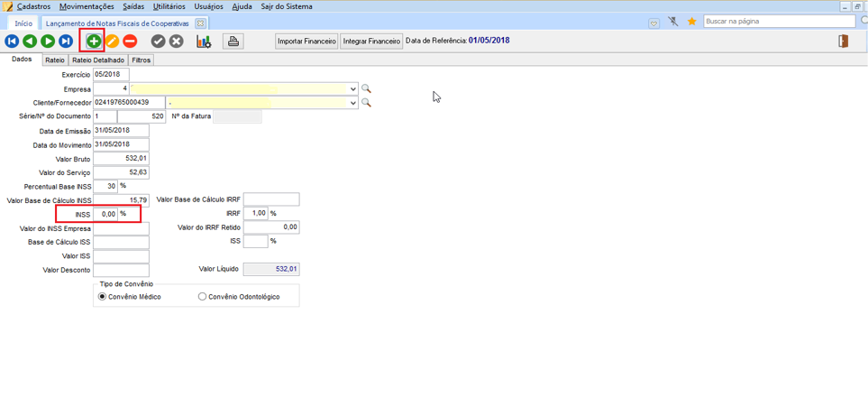The image size is (868, 407).
Task: Click the Valor do Serviço field
Action: pyautogui.click(x=122, y=172)
